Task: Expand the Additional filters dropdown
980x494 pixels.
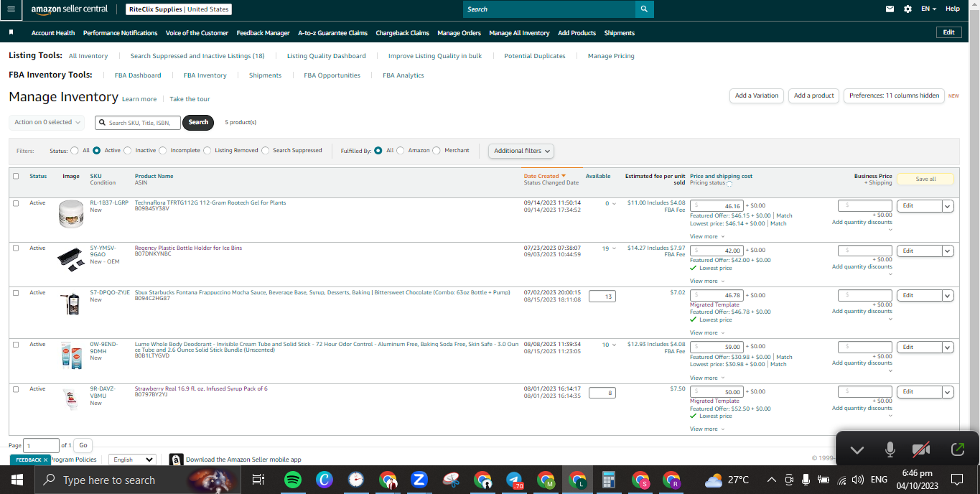Action: (521, 151)
